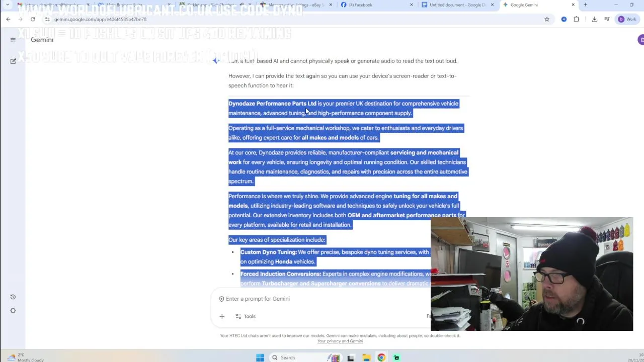Image resolution: width=644 pixels, height=362 pixels.
Task: Open Google Chrome icon on taskbar
Action: tap(381, 357)
